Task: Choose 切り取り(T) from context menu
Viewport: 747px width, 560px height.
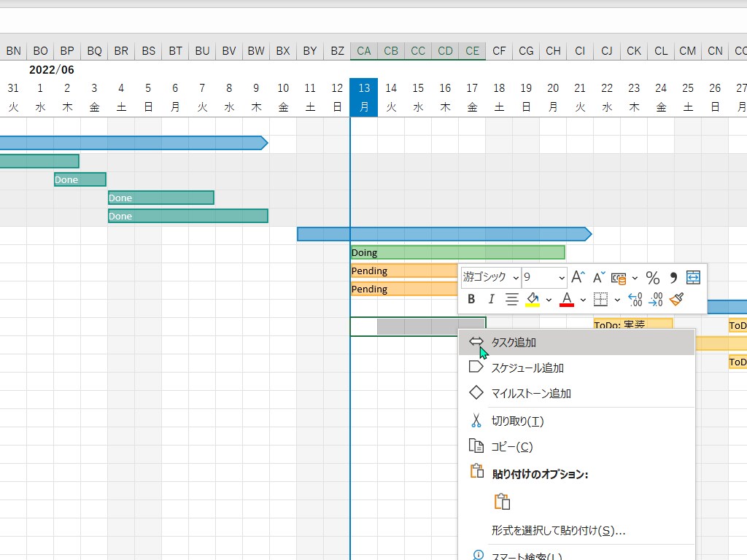Action: [576, 421]
